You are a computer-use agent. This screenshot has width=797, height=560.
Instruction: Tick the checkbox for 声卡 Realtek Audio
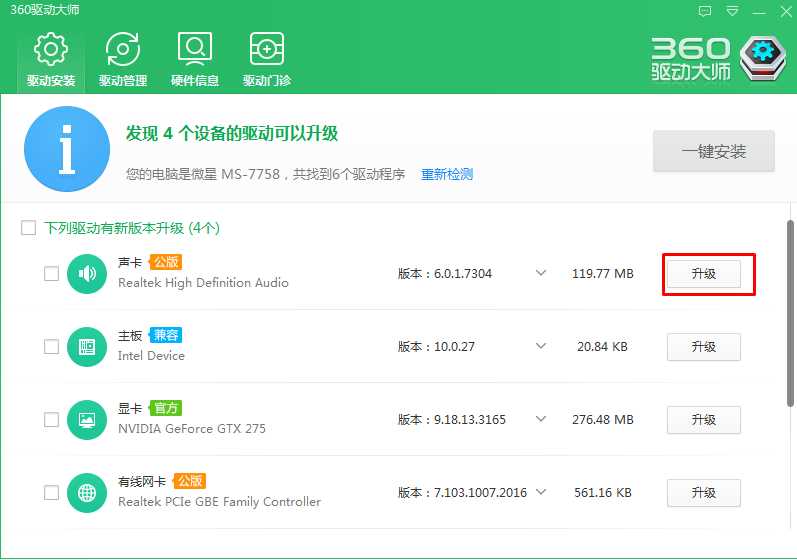coord(51,273)
